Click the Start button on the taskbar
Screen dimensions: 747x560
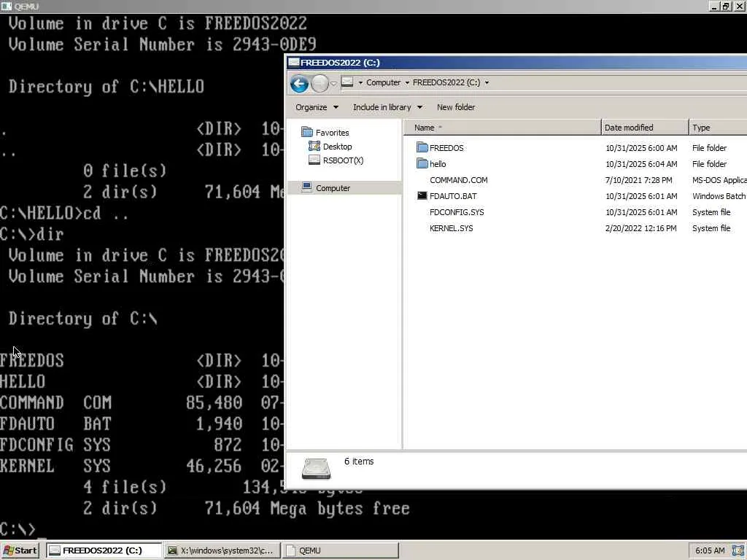pos(20,551)
